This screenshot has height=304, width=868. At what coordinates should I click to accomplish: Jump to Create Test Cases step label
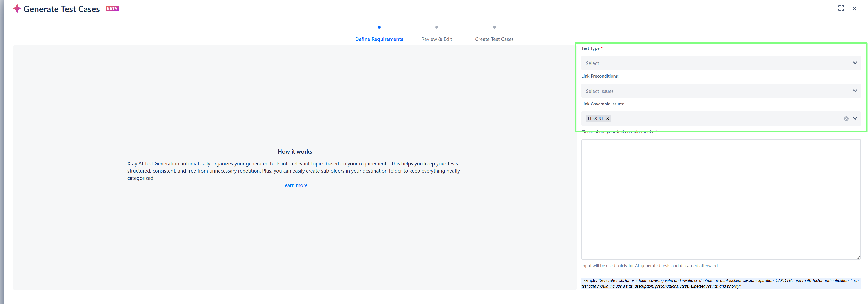[x=494, y=39]
